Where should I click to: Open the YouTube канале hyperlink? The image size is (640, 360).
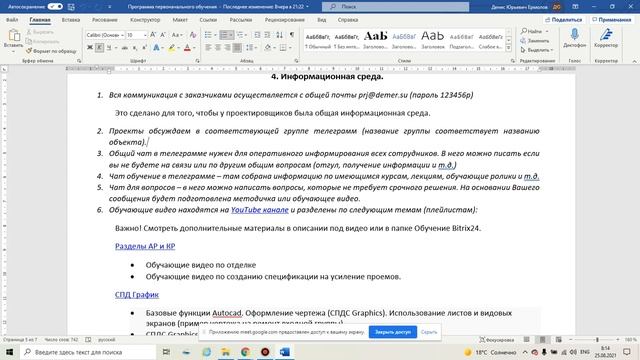[260, 210]
